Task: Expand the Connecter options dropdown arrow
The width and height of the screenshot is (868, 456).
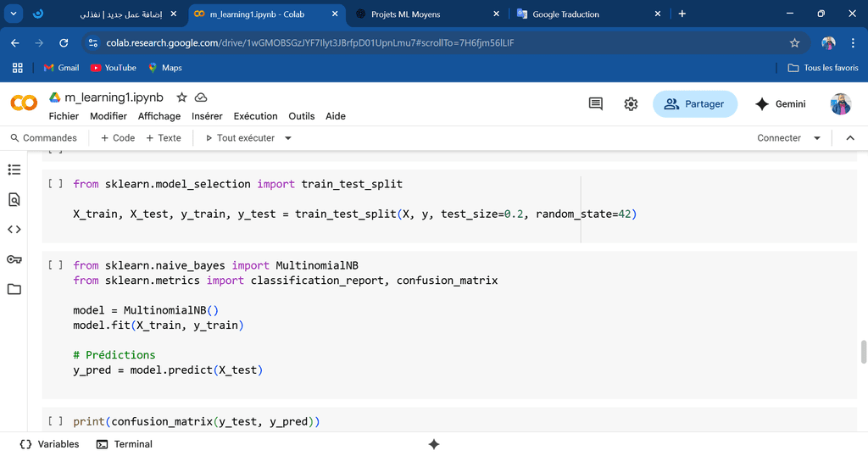Action: tap(817, 138)
